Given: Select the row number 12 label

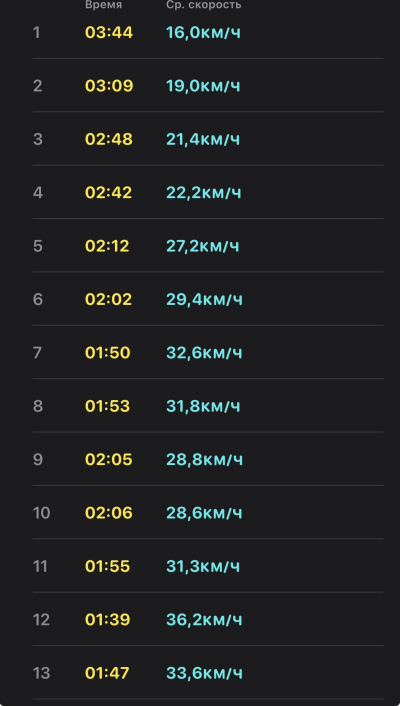Looking at the screenshot, I should click(41, 620).
